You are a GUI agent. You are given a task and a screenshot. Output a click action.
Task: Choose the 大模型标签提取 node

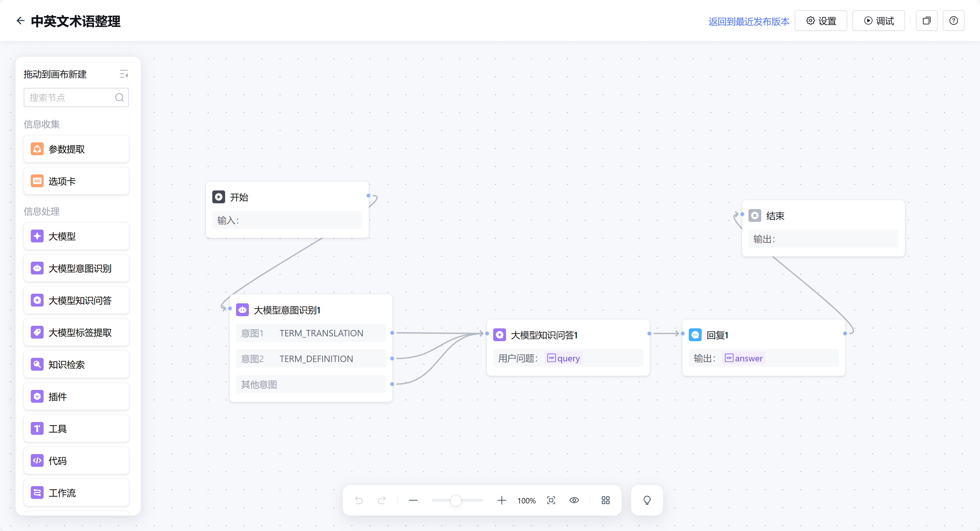tap(76, 333)
